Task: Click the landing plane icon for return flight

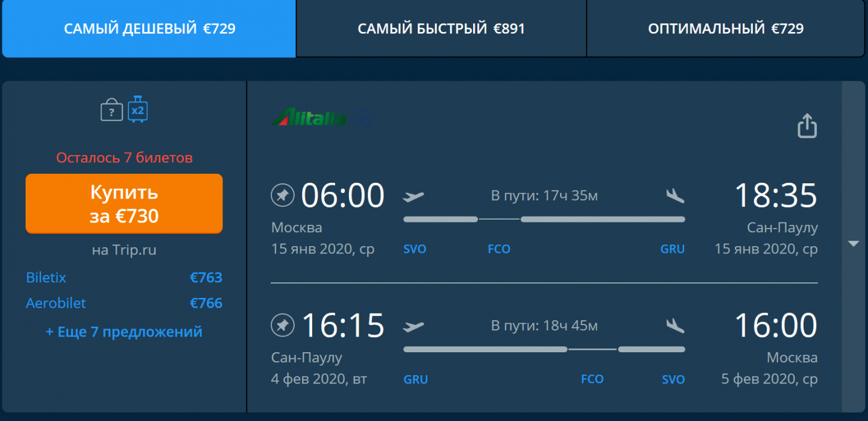Action: tap(675, 326)
